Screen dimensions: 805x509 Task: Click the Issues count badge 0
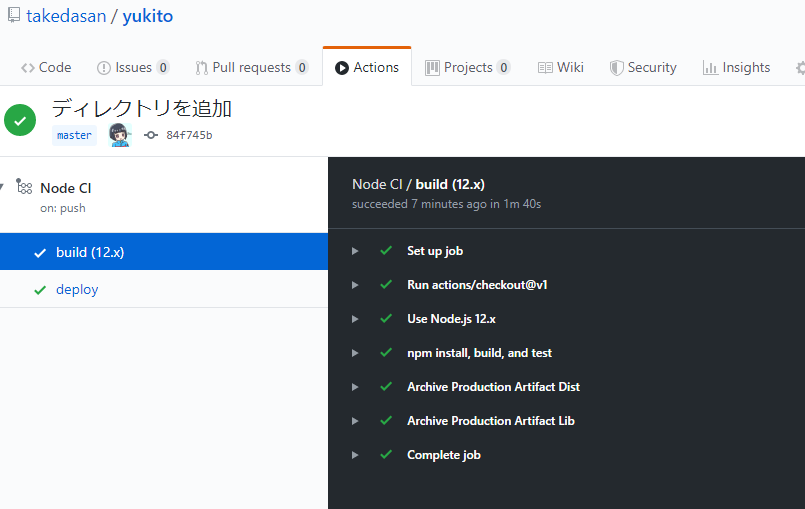pos(163,67)
